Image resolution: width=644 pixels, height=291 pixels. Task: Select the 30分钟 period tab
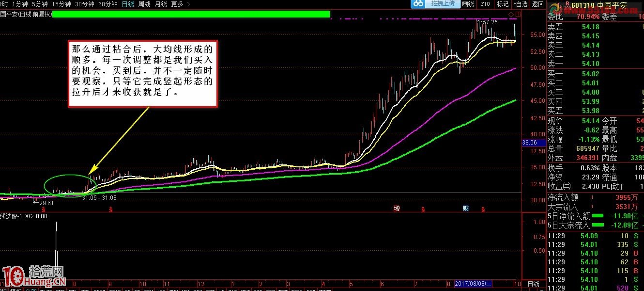(x=85, y=4)
